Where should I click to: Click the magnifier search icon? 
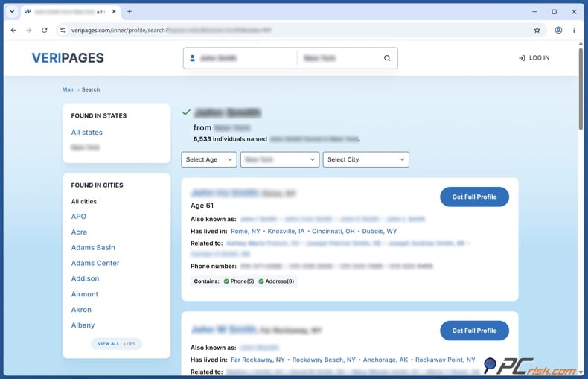[387, 58]
